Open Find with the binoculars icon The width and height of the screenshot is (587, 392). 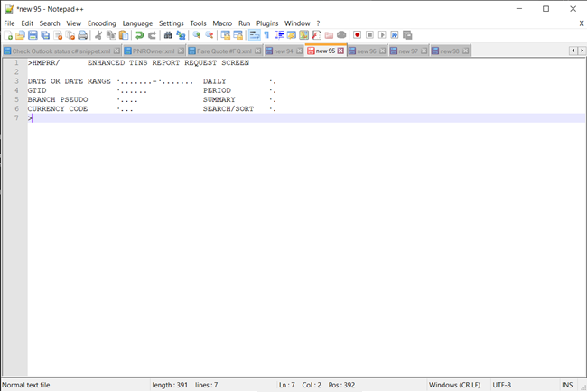(168, 35)
